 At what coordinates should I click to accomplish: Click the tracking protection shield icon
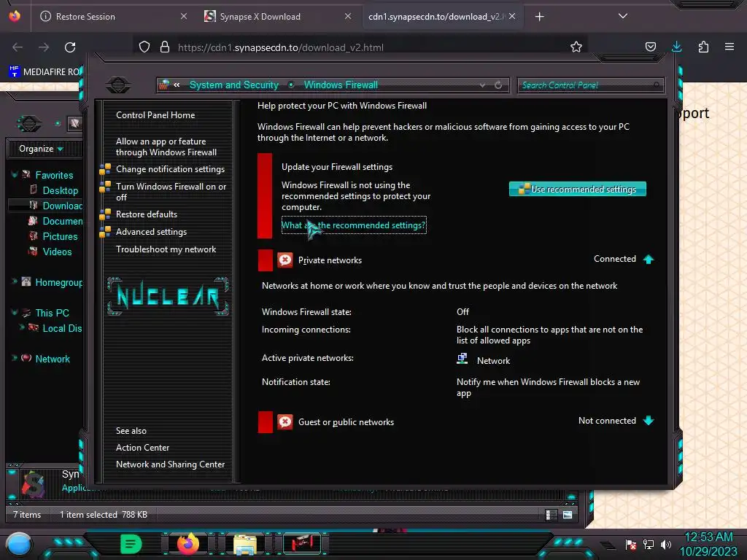coord(144,47)
